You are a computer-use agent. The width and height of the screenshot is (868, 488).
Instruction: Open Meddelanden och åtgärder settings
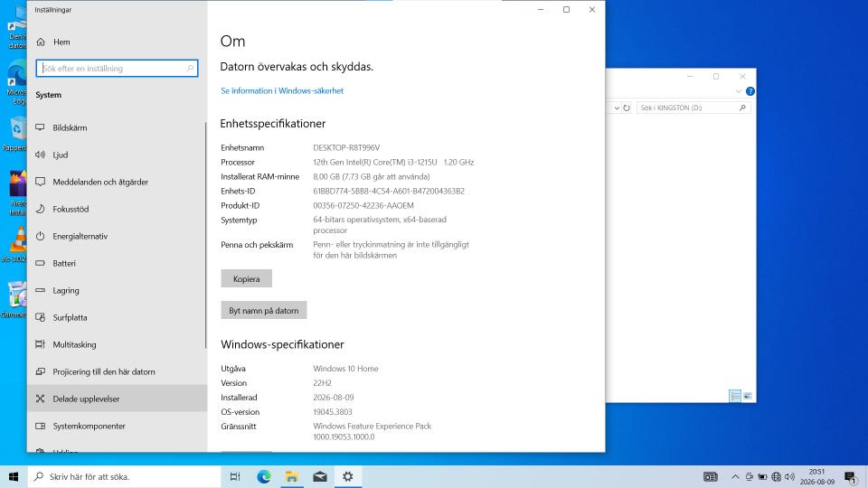tap(117, 182)
